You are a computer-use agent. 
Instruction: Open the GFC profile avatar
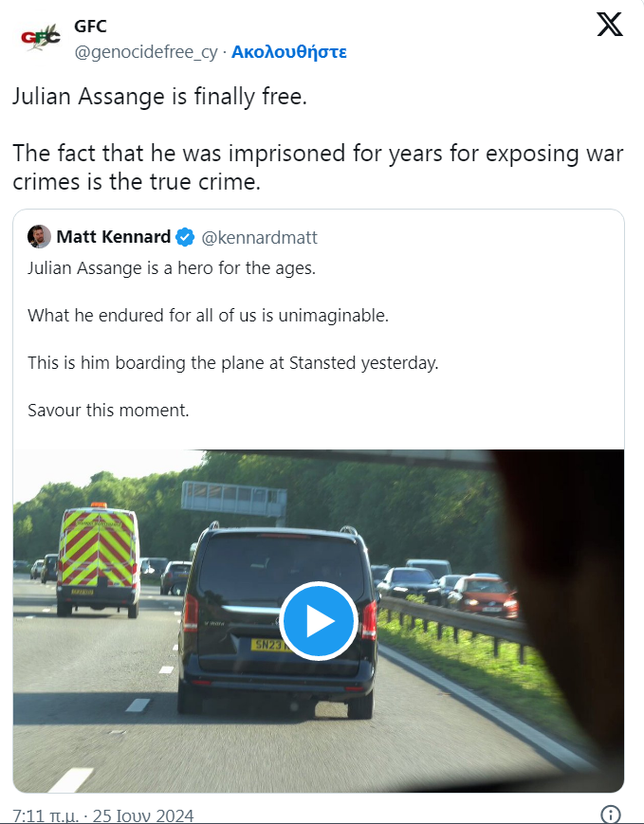click(x=40, y=38)
